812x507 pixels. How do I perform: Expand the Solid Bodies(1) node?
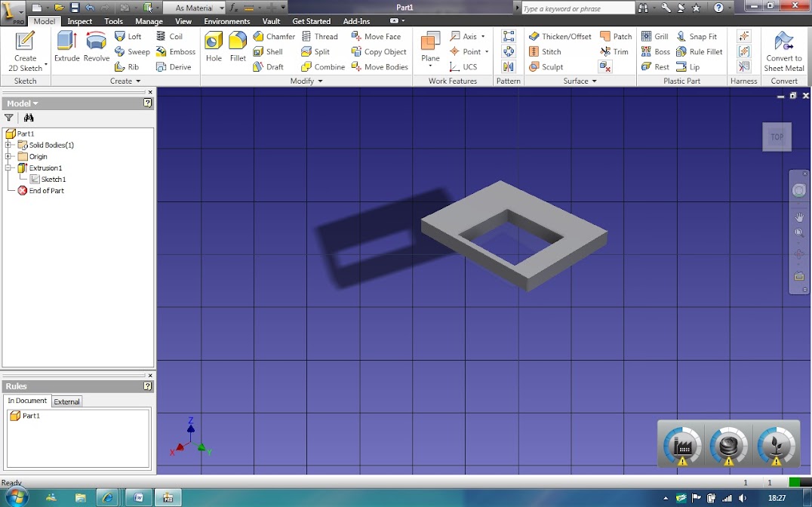click(8, 145)
